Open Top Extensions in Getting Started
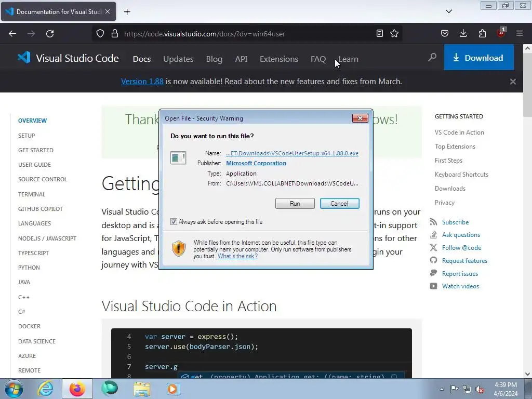The width and height of the screenshot is (532, 399). (455, 146)
